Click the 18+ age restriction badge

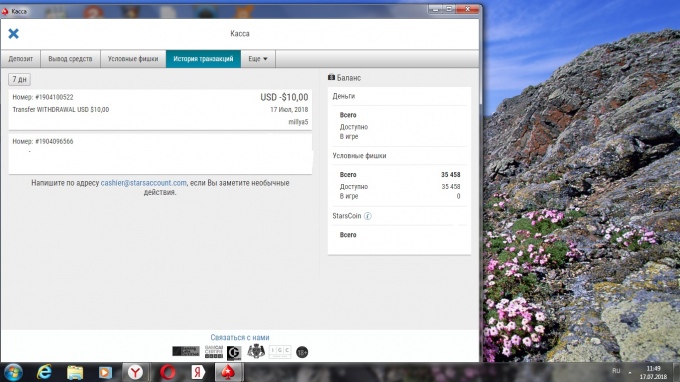point(302,352)
